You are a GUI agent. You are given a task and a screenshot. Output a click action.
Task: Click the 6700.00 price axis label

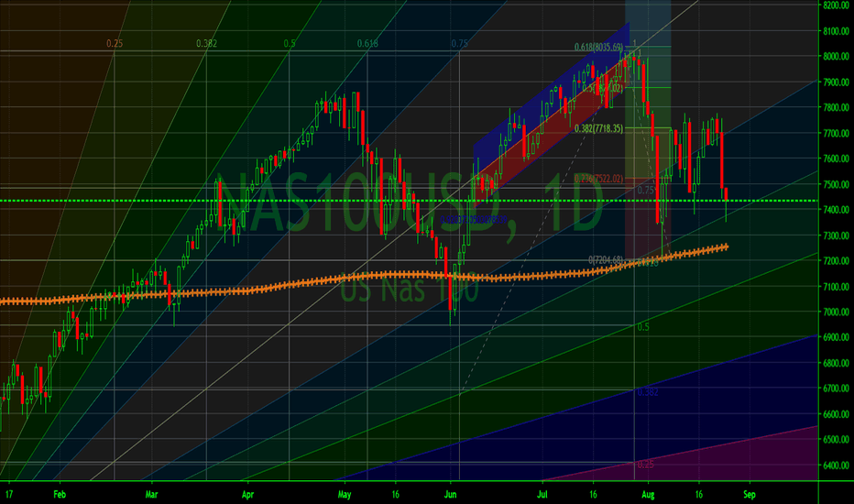click(x=836, y=389)
